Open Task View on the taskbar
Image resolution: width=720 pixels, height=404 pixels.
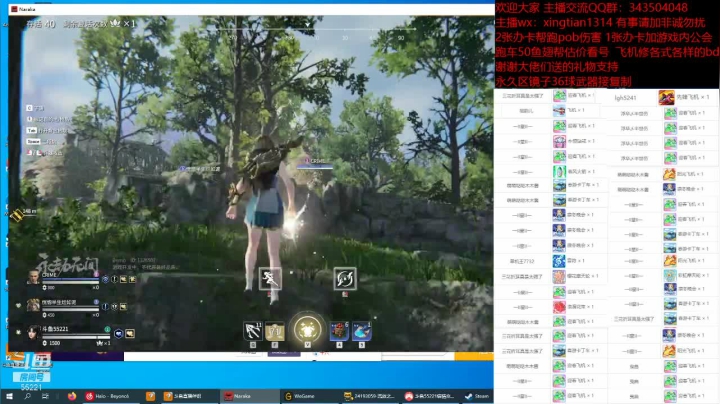tap(45, 396)
